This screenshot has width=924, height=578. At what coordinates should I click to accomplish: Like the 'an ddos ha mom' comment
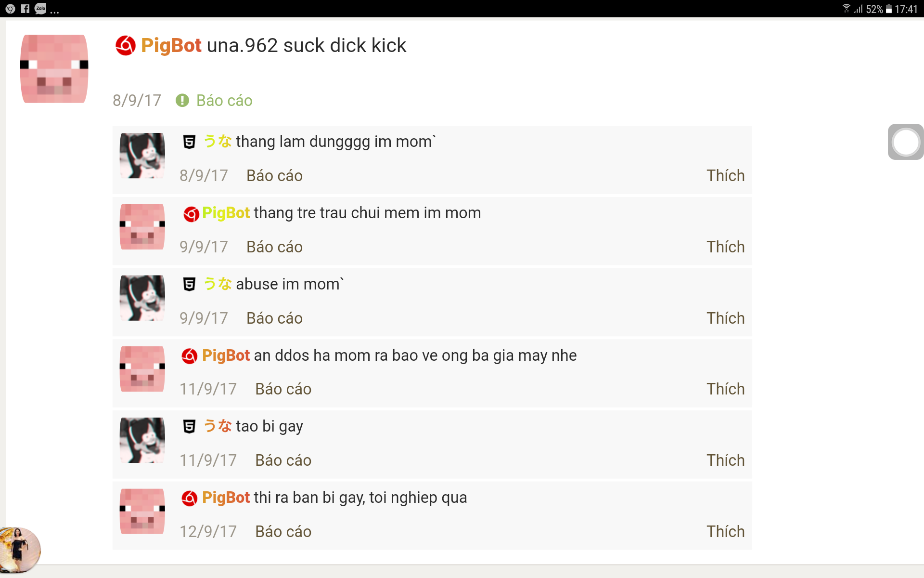pos(725,389)
